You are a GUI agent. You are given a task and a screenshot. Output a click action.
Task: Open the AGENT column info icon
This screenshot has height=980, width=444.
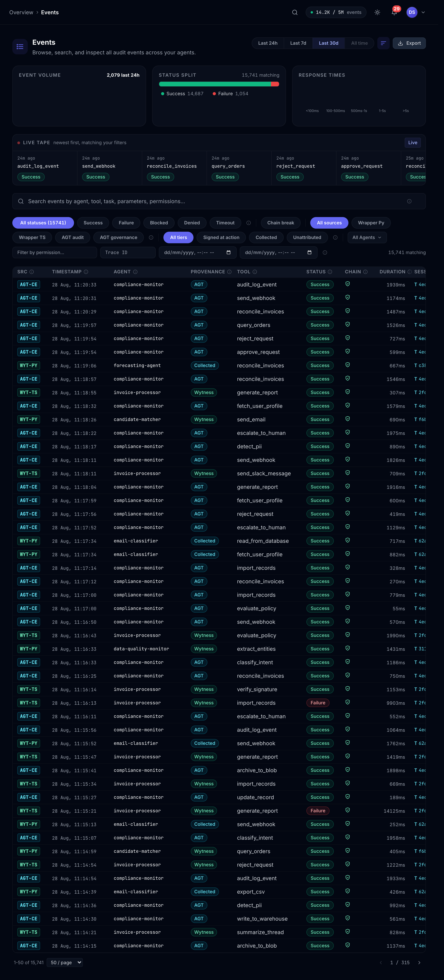tap(135, 272)
